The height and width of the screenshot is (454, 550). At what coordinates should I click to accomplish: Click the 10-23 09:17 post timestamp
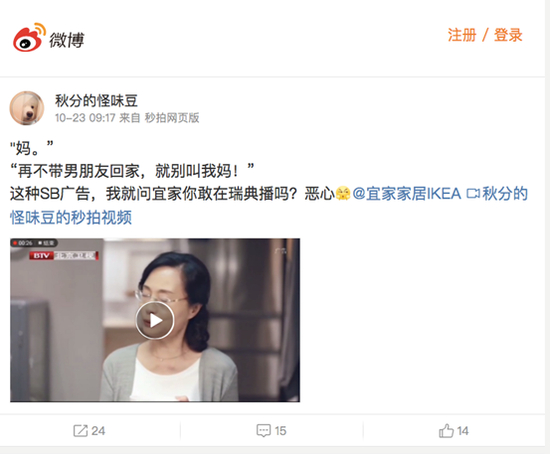click(85, 118)
